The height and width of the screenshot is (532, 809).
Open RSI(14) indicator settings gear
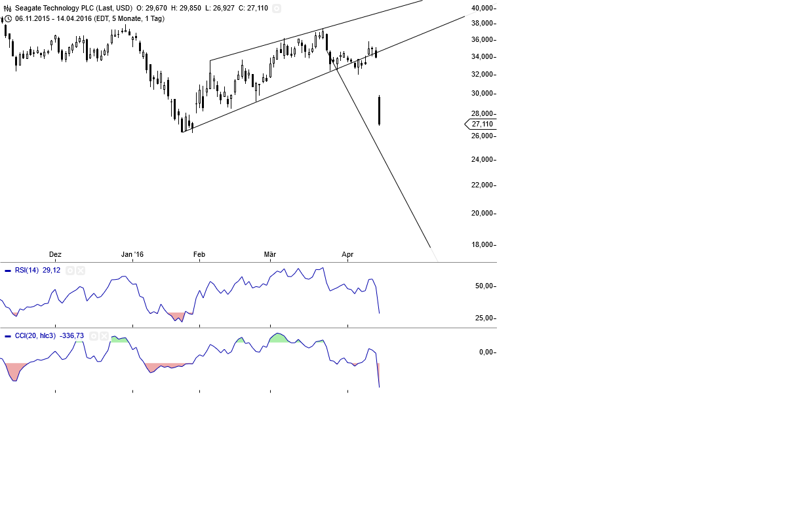pyautogui.click(x=70, y=271)
